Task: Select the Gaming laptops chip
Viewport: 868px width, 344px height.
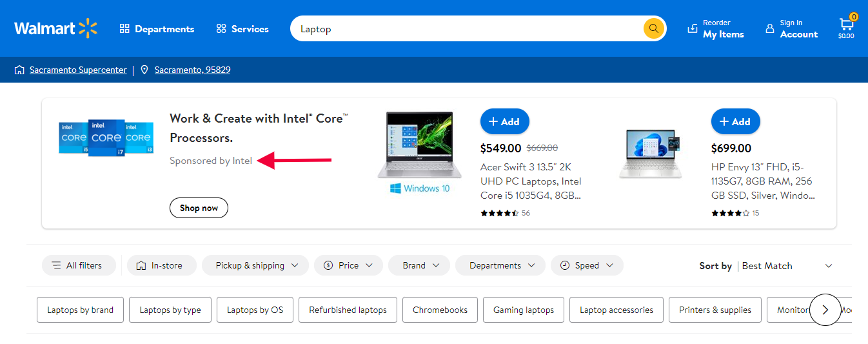Action: (524, 310)
